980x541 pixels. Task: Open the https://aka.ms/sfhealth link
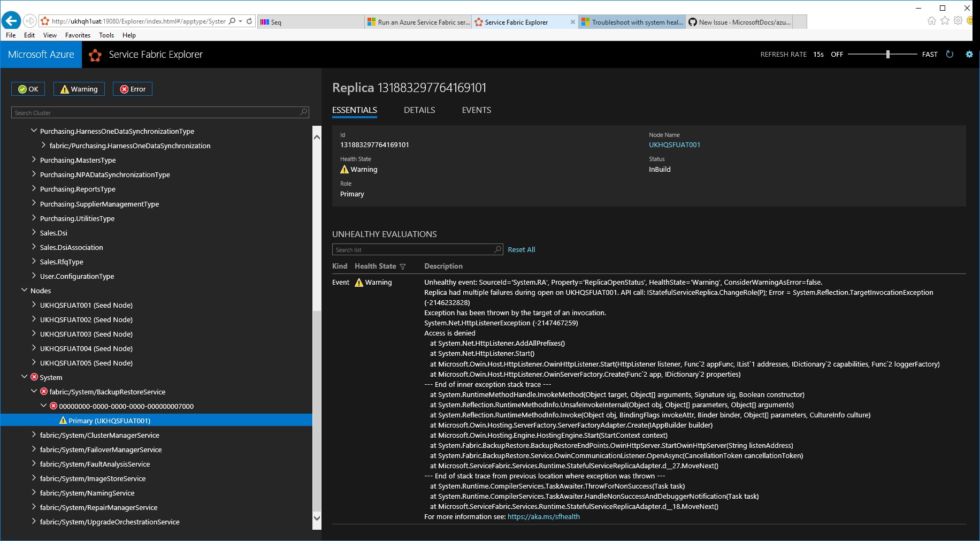point(543,517)
